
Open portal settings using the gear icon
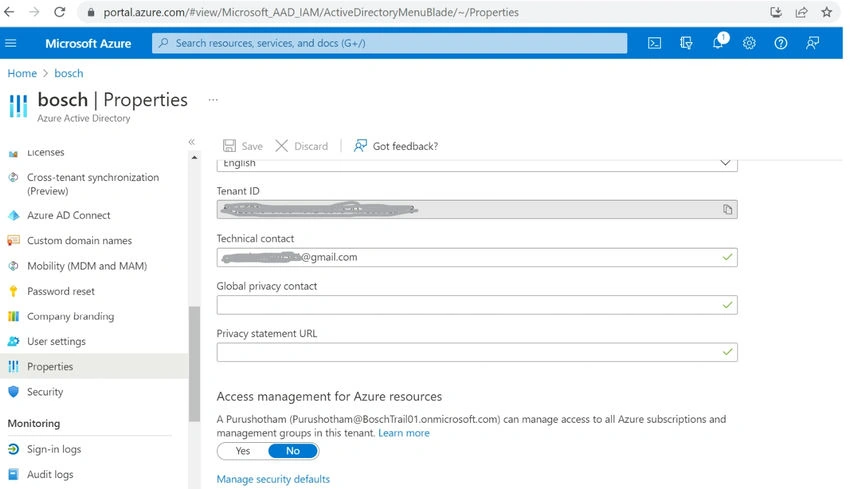(x=749, y=43)
